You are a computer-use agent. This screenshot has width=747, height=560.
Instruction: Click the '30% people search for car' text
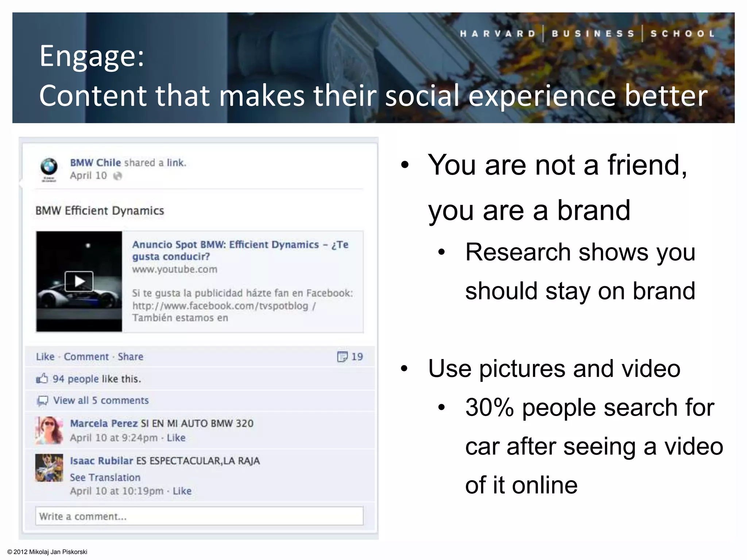(594, 446)
